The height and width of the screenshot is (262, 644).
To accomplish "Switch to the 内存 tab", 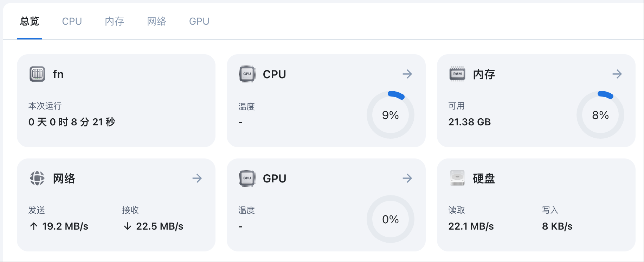I will 115,21.
